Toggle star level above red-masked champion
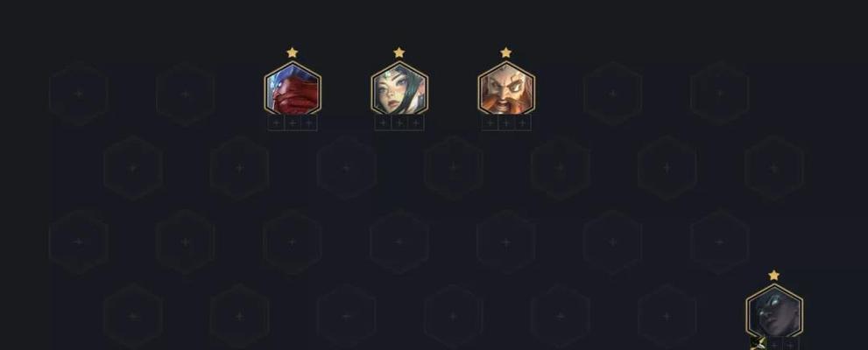868x350 pixels. coord(293,52)
